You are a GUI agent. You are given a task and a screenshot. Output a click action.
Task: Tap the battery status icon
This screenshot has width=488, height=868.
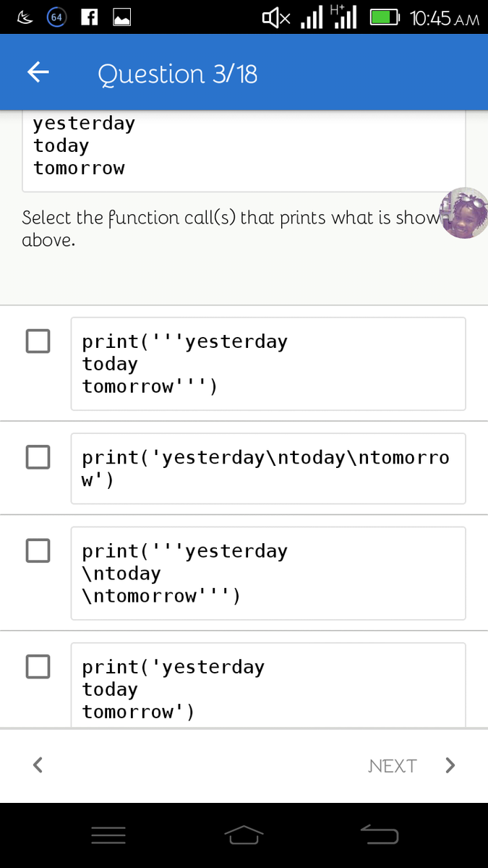coord(385,17)
